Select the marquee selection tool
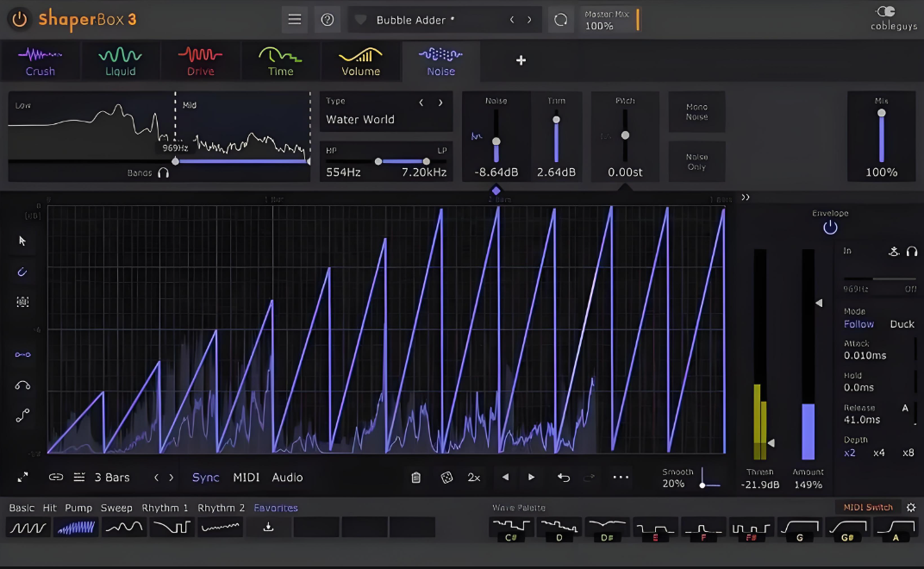The image size is (924, 569). click(x=22, y=302)
